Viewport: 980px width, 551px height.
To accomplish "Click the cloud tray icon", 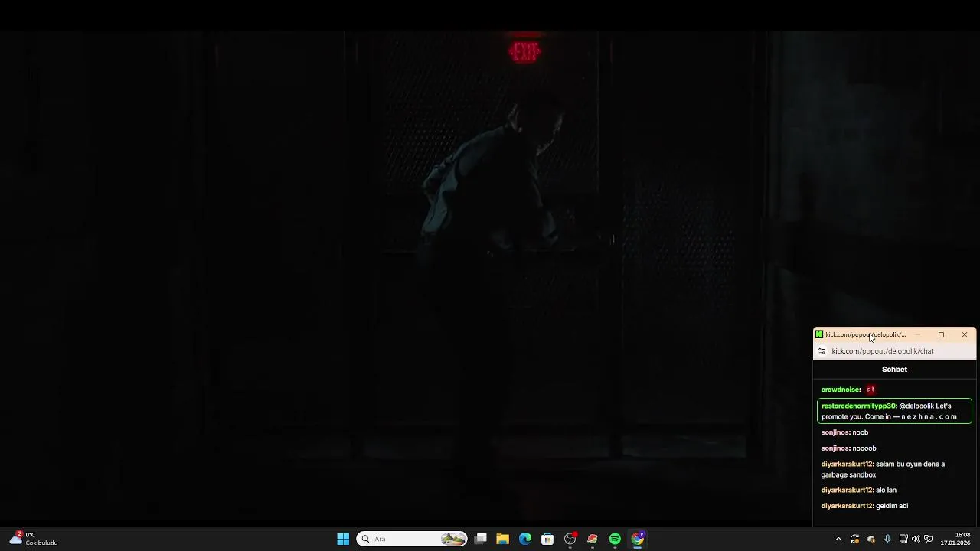I will coord(871,539).
